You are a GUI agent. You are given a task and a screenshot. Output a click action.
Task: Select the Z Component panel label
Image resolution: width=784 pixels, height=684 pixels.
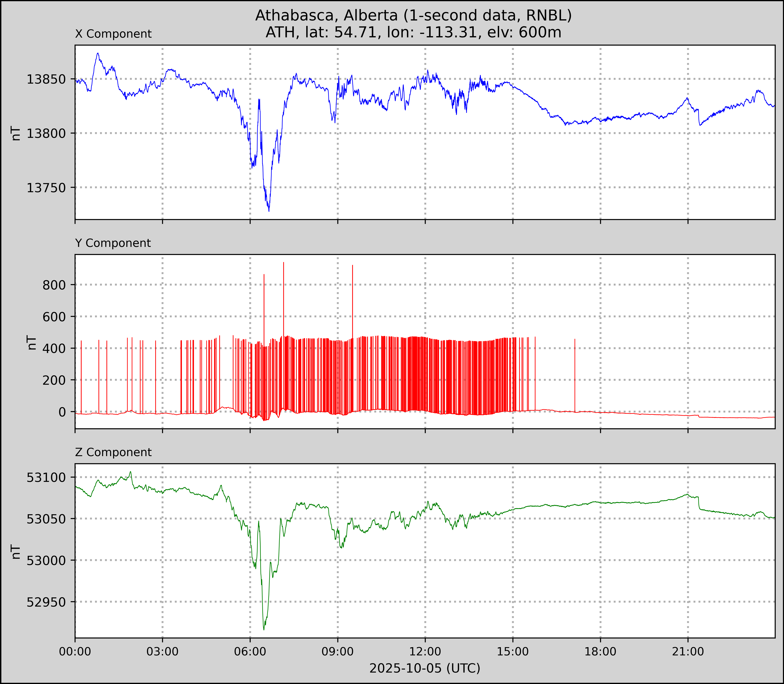pos(113,452)
